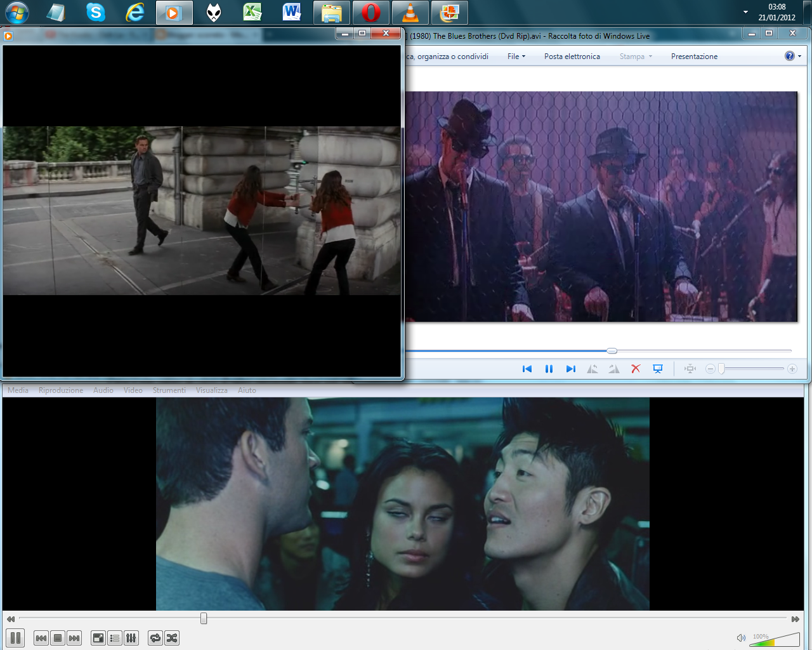The width and height of the screenshot is (812, 650).
Task: Click zoom in plus in Photo Gallery
Action: (x=792, y=369)
